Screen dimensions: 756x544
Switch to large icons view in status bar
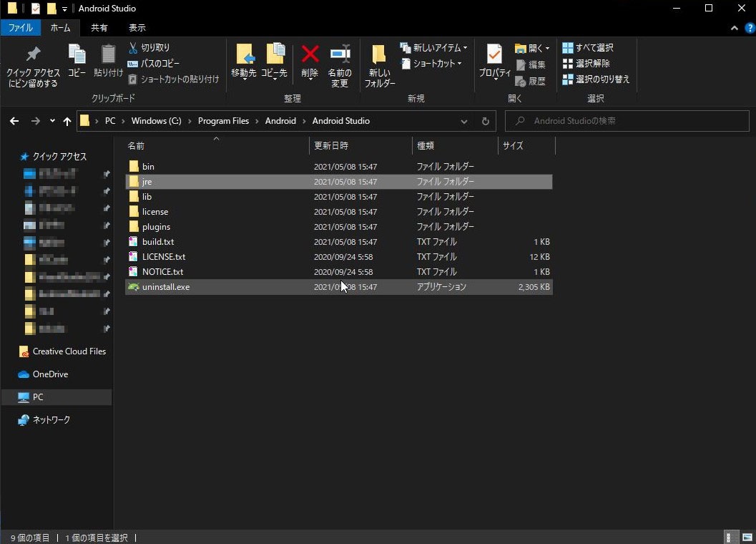coord(747,538)
